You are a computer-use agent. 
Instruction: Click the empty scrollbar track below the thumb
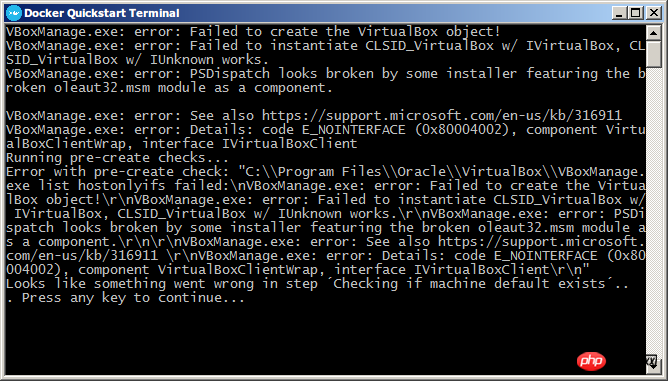(x=653, y=211)
